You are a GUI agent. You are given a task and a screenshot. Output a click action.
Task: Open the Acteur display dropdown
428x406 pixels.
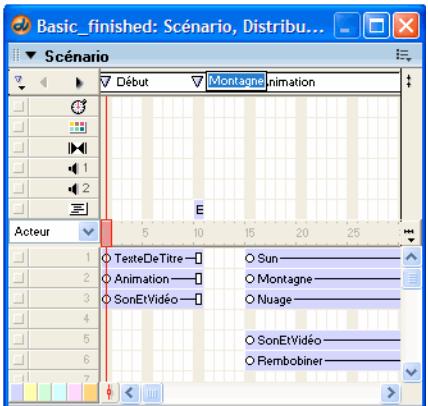tap(88, 231)
